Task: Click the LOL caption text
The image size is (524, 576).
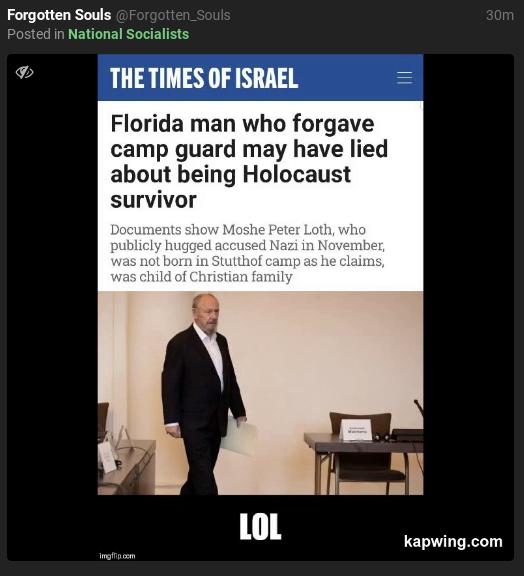Action: click(260, 526)
